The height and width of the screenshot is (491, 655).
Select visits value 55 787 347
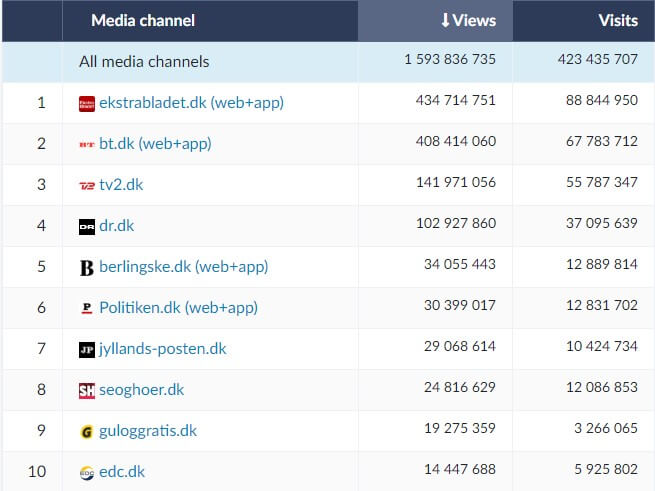pyautogui.click(x=602, y=182)
